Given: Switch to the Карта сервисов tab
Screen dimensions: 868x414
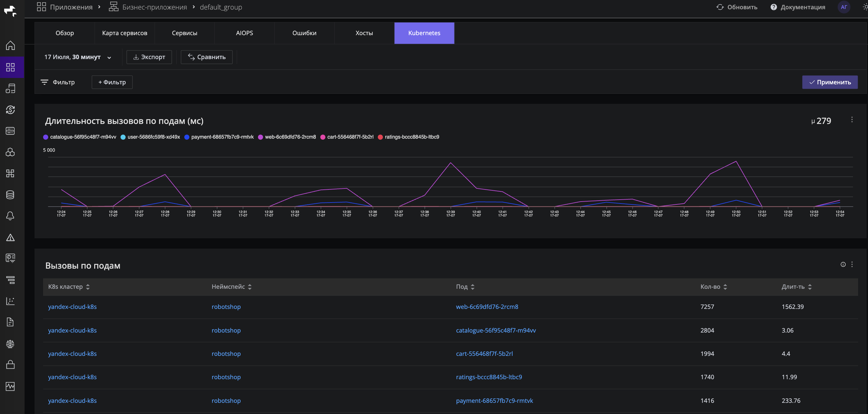Looking at the screenshot, I should (125, 33).
